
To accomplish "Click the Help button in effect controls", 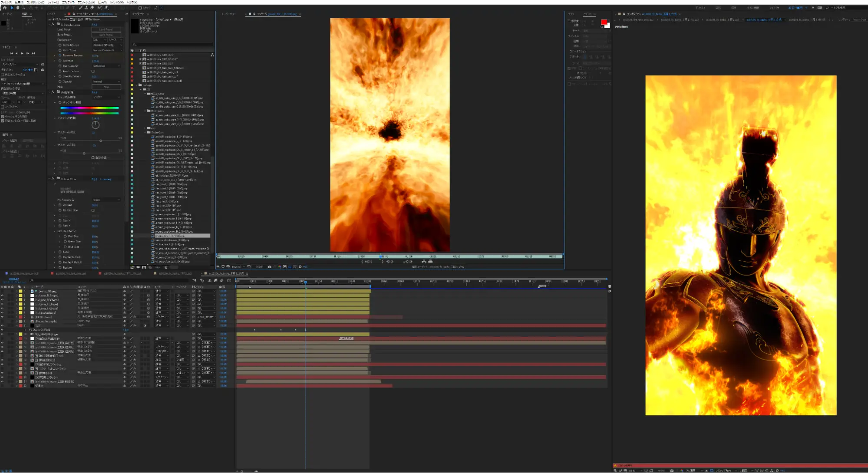I will tap(106, 87).
